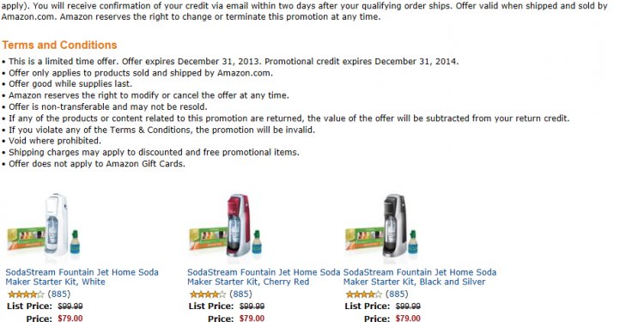Screen dimensions: 644x322
Task: Click $79.00 price of Black and Silver kit
Action: 408,319
